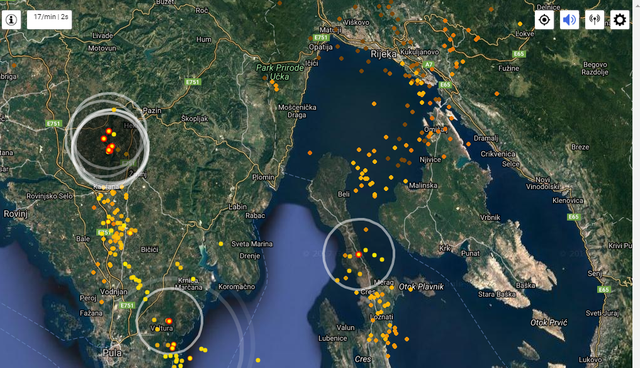Click the Fužine label
Viewport: 640px width, 368px height.
(x=509, y=69)
